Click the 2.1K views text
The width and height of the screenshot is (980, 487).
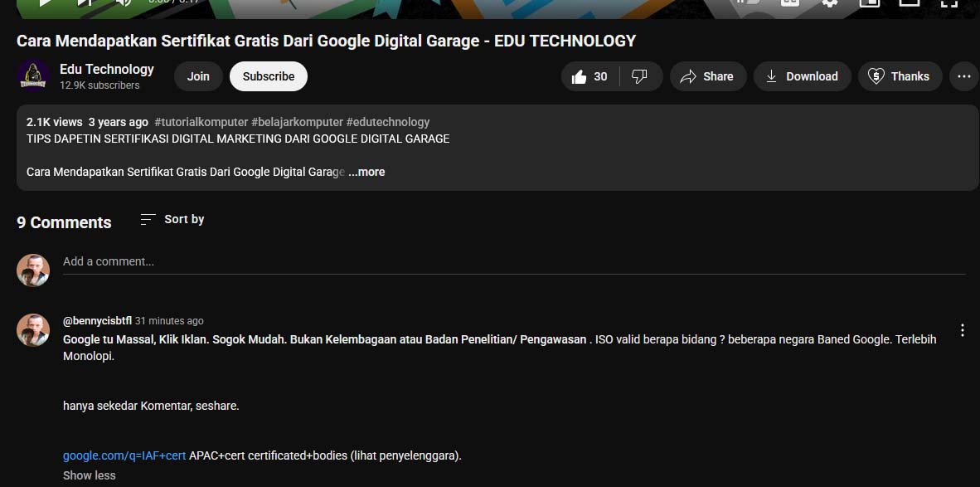(55, 122)
